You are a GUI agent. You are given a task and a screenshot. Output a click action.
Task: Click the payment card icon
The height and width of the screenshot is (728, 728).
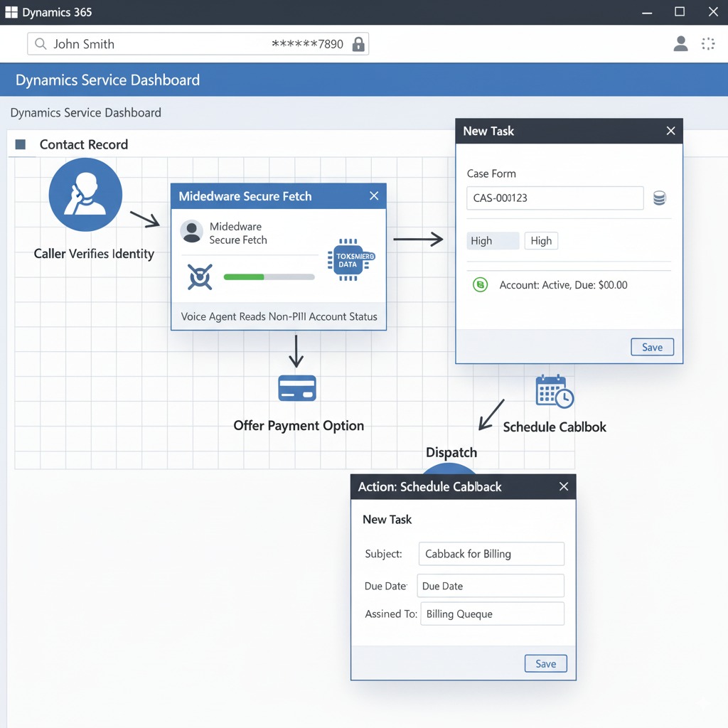[297, 388]
